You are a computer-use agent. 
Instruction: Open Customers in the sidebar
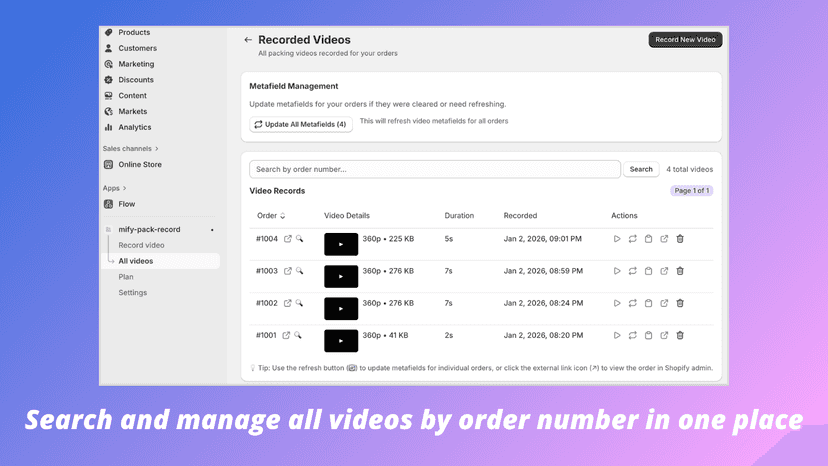pyautogui.click(x=137, y=48)
